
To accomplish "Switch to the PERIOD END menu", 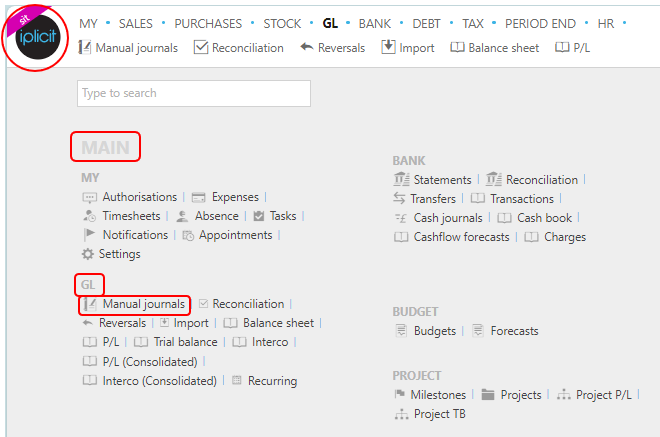I will pos(540,24).
